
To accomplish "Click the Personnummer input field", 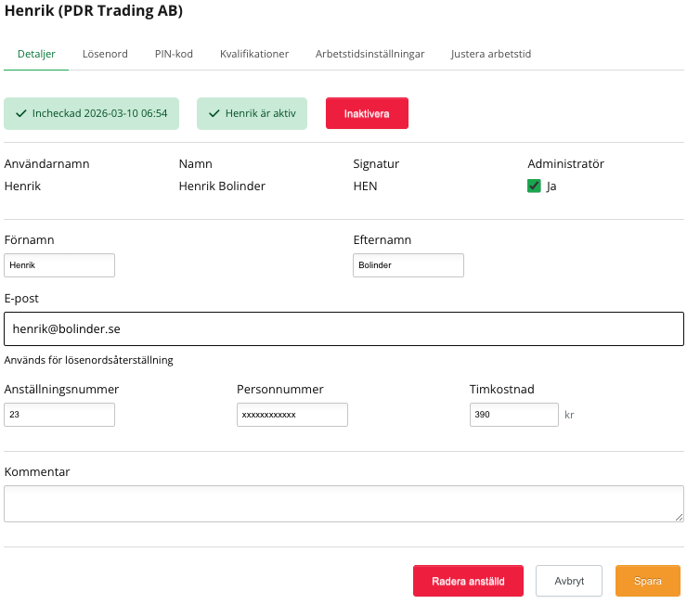I will point(292,415).
